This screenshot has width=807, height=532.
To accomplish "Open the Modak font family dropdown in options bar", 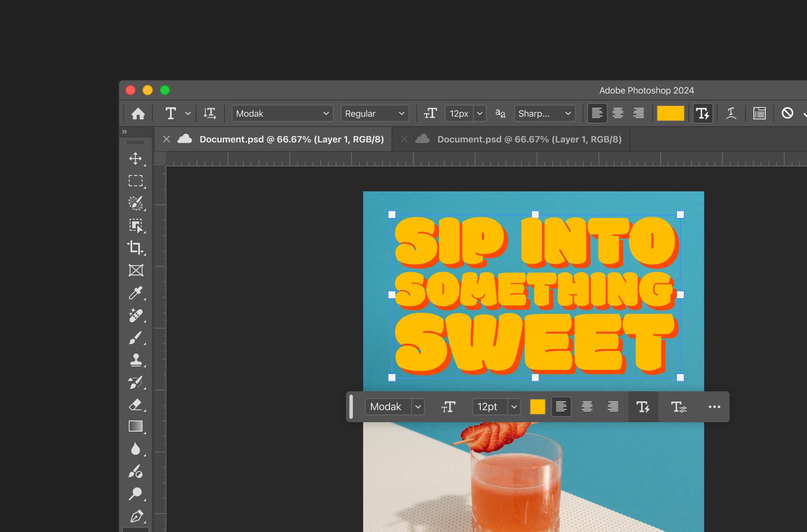I will pos(282,114).
